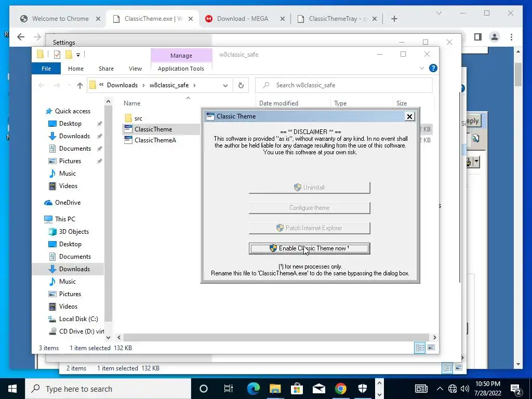Viewport: 532px width, 399px height.
Task: Switch to Welcome to Chrome tab
Action: point(60,19)
